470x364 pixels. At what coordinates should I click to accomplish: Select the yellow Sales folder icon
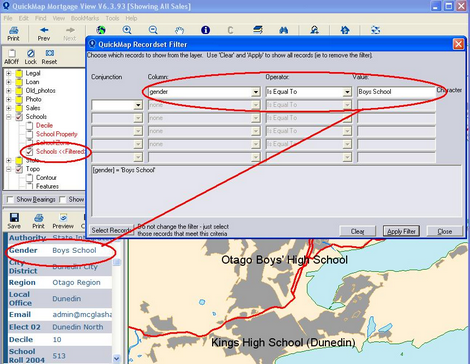coord(19,108)
